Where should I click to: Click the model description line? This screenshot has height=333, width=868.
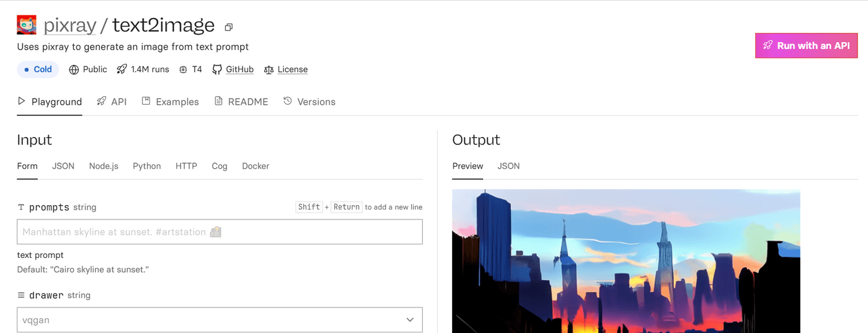pos(133,47)
